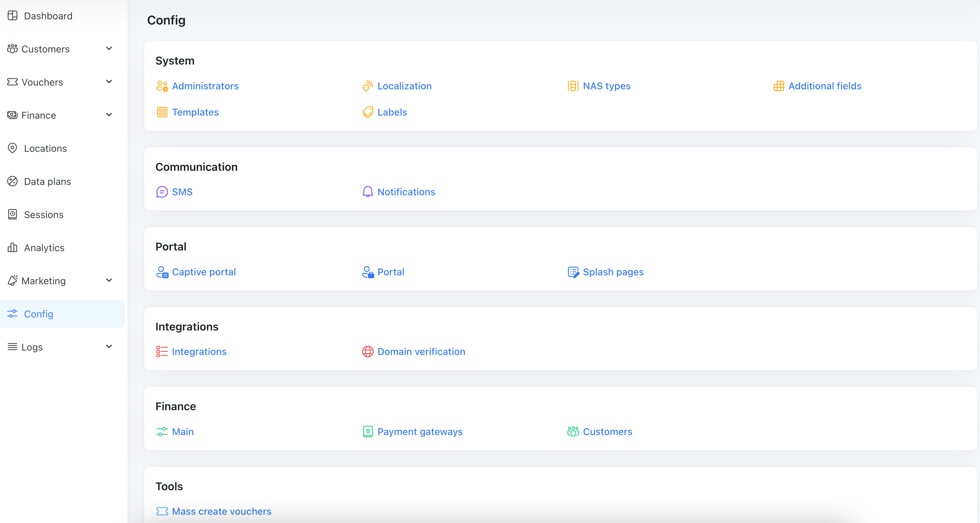
Task: Open Analytics in the sidebar
Action: (44, 248)
